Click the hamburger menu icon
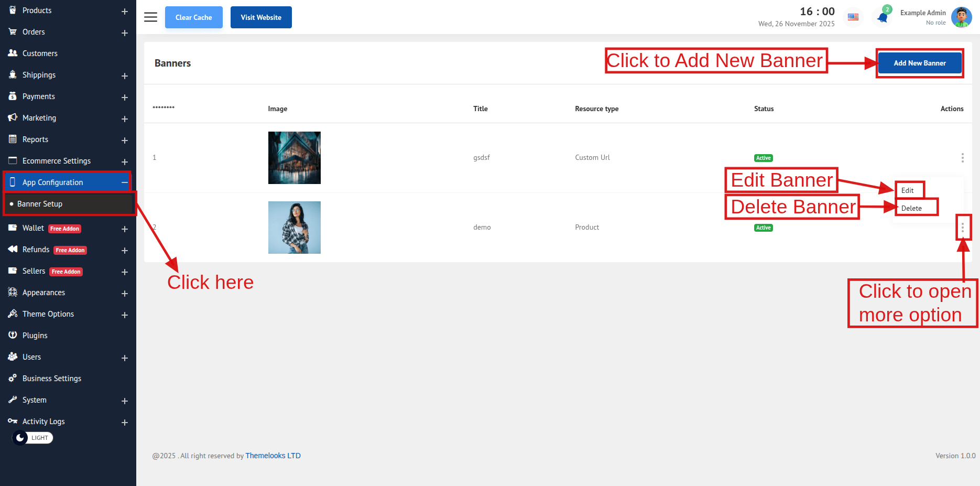 [x=150, y=17]
